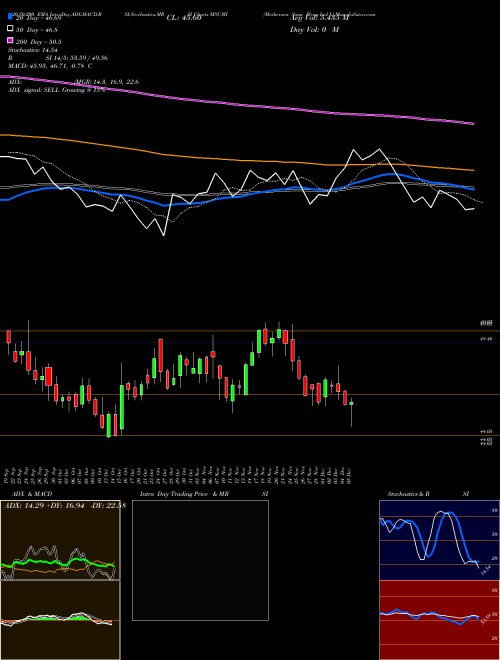Click the MACD values line
Screen dimensions: 500x660
50,66
